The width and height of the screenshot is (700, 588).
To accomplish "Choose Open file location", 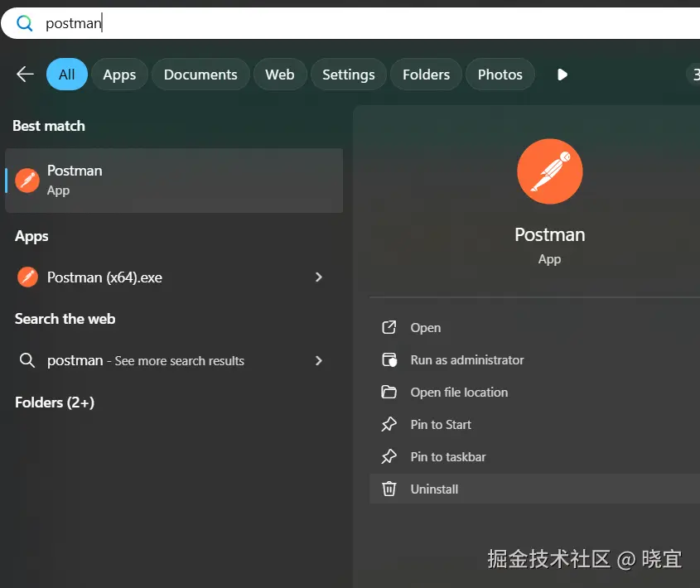I will point(459,392).
